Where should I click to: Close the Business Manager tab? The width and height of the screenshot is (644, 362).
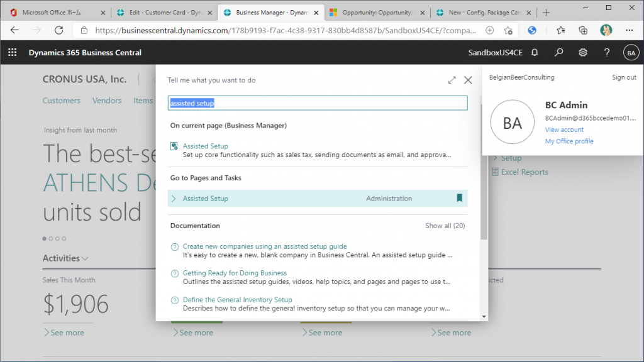coord(316,13)
